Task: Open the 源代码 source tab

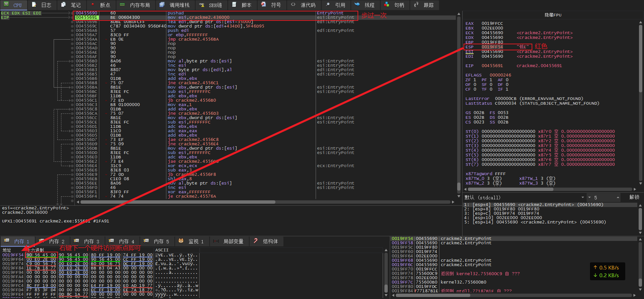Action: pos(304,5)
